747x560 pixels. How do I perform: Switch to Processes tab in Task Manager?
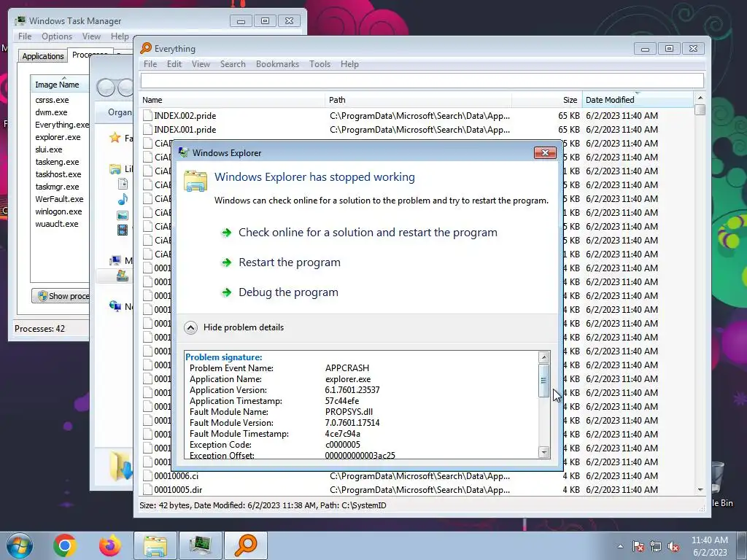click(90, 55)
